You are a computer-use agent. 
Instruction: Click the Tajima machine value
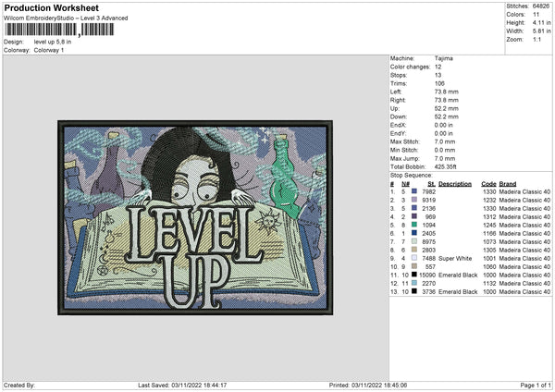click(x=444, y=58)
